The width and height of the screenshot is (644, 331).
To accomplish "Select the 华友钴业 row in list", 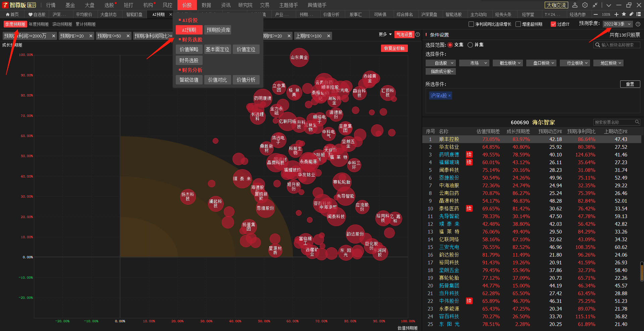I will (532, 147).
